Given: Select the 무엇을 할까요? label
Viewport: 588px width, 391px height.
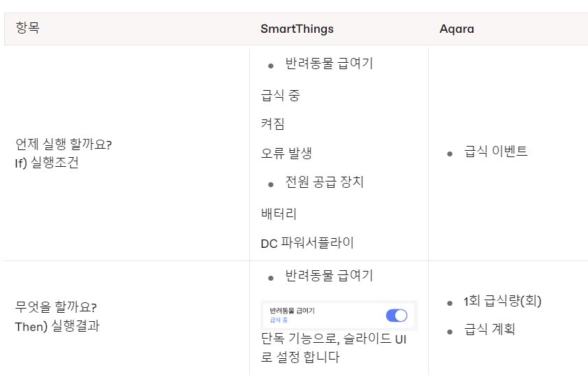Looking at the screenshot, I should 56,307.
